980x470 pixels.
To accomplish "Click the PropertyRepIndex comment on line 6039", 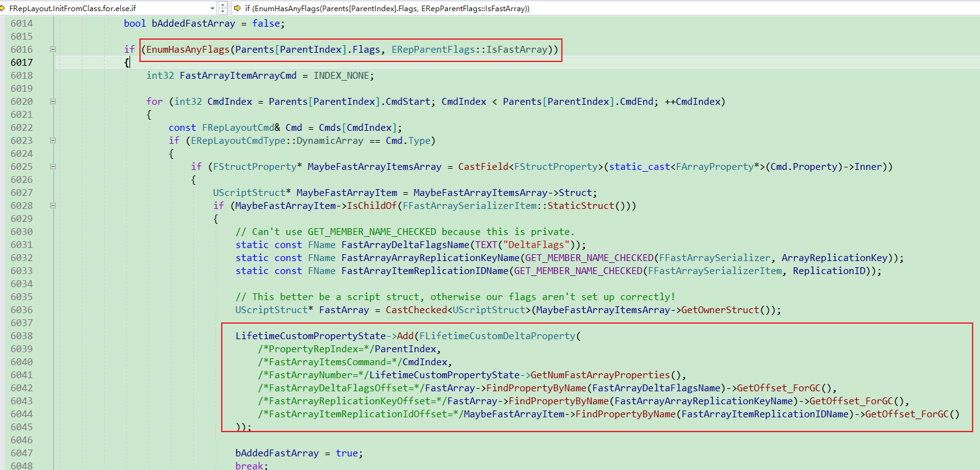I will click(x=316, y=349).
